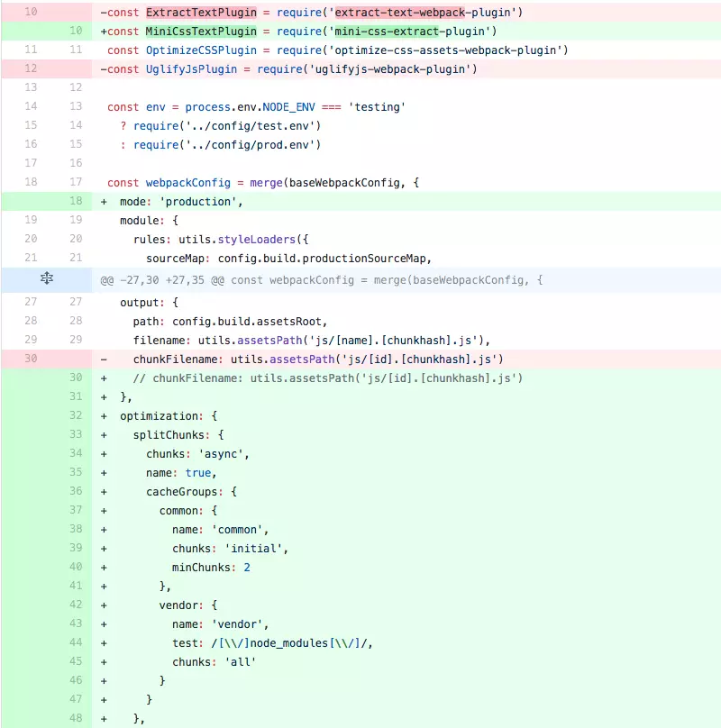Click added line chunks: 'async'
This screenshot has width=721, height=728.
(175, 454)
